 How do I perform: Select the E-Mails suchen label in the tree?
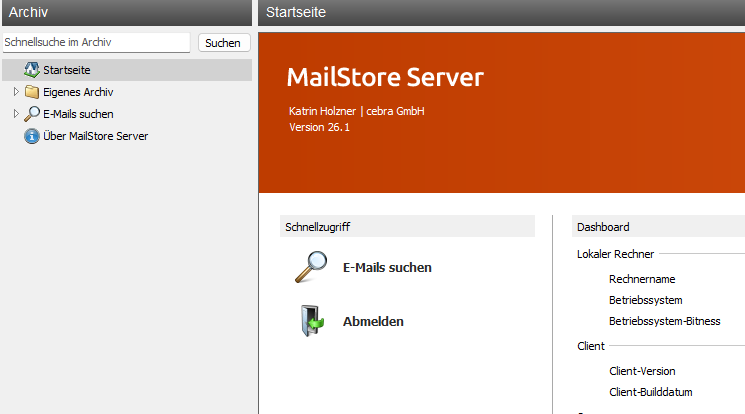(x=78, y=114)
